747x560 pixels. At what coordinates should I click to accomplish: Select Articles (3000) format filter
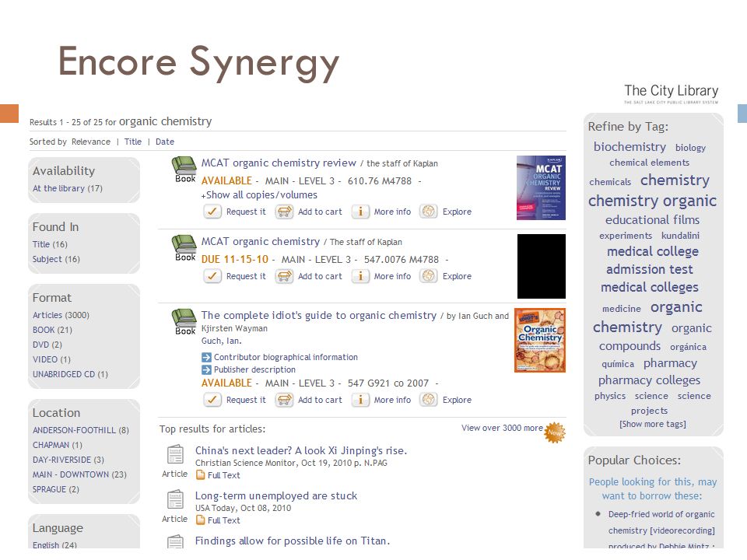(61, 315)
